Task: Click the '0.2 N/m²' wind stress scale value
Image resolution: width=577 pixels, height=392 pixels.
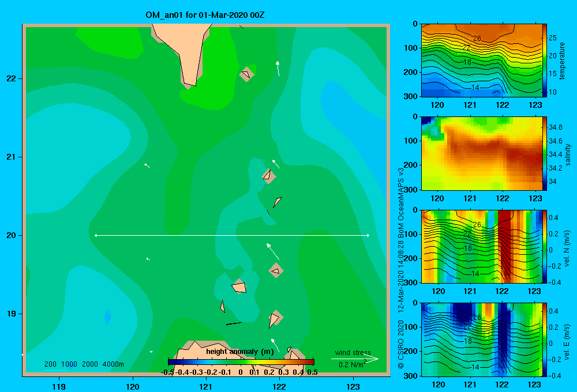Action: [353, 364]
